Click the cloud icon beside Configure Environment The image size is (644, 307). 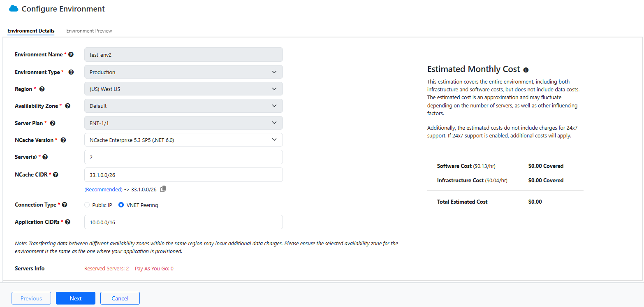pyautogui.click(x=14, y=9)
